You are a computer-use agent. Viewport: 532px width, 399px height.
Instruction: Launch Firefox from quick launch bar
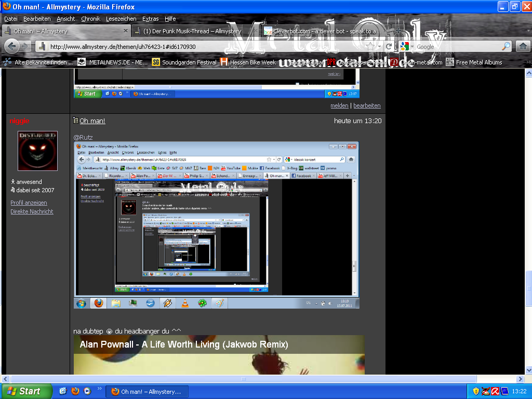[x=75, y=391]
